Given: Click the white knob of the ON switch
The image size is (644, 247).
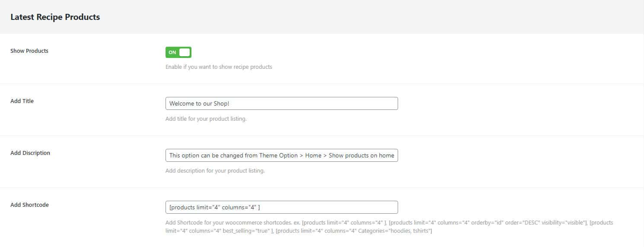Looking at the screenshot, I should 185,52.
